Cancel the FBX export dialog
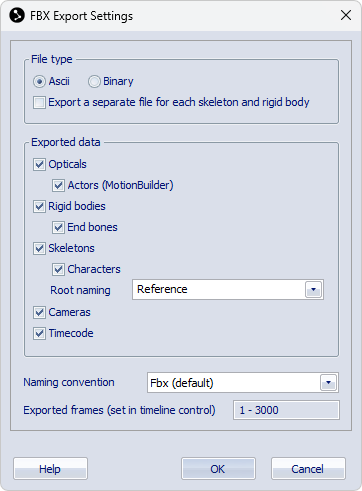 pos(308,469)
